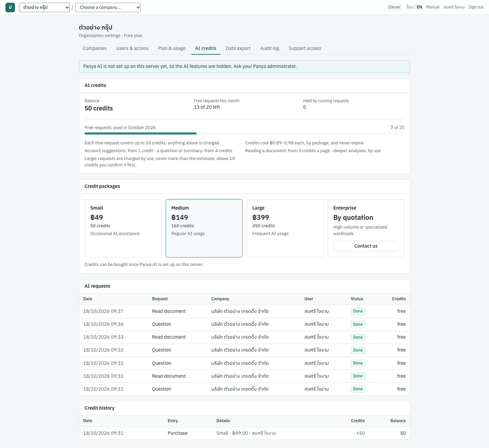Click the green Panya logo icon

[x=10, y=7]
